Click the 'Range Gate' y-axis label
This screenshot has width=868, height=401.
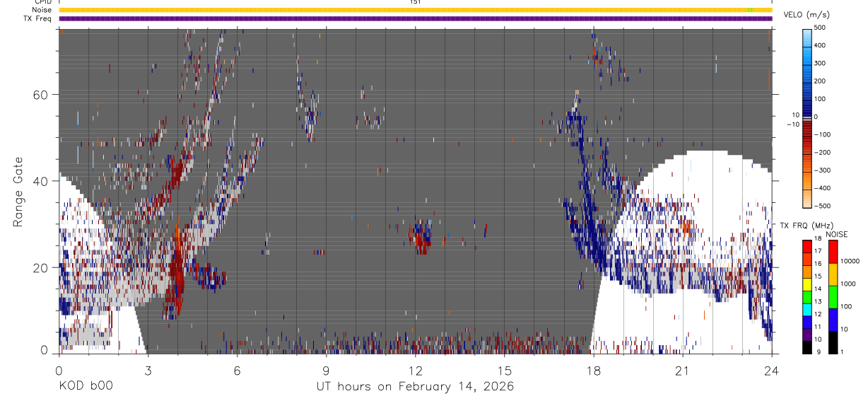[x=19, y=192]
